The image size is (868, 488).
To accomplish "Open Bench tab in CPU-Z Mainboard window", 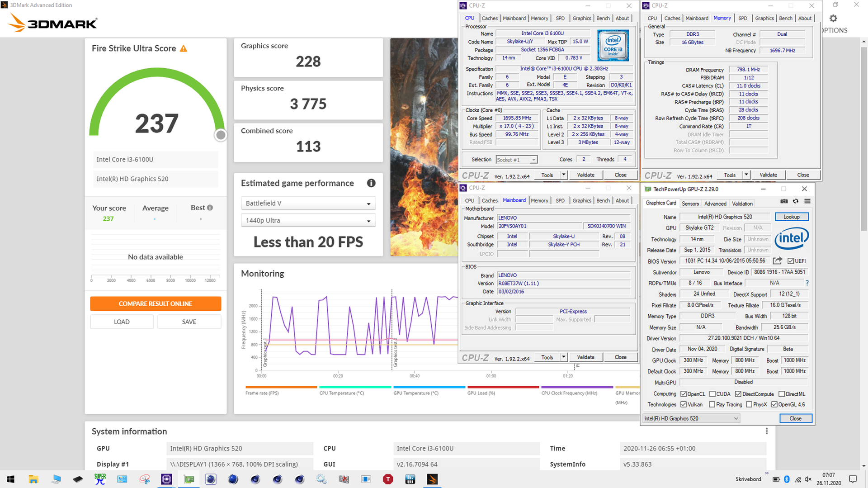I will pyautogui.click(x=603, y=201).
